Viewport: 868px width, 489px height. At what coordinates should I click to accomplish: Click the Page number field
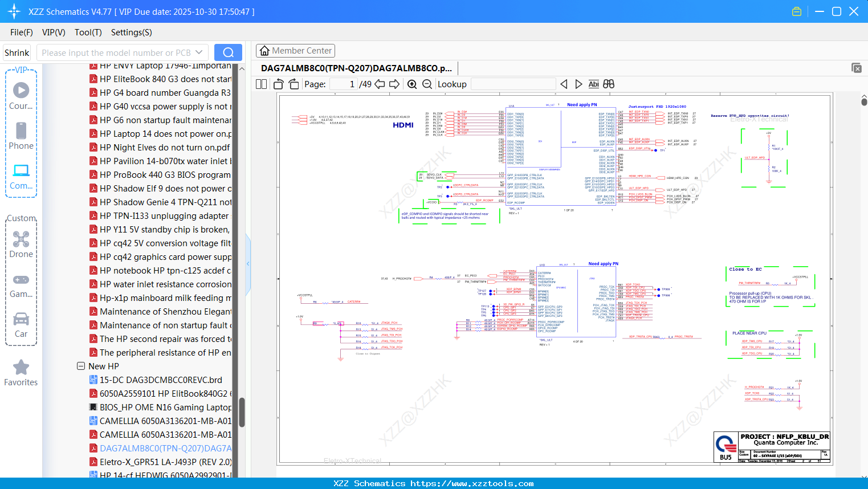point(344,84)
